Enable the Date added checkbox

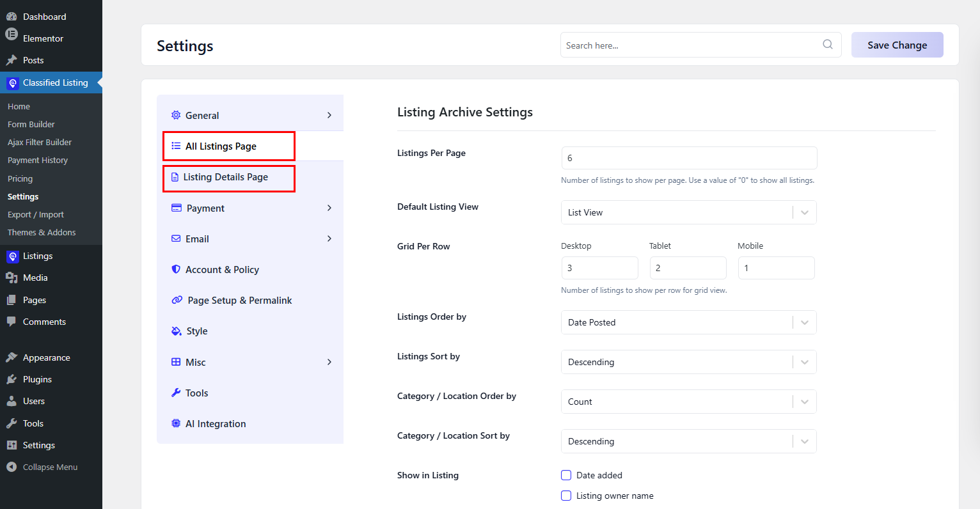(x=566, y=475)
